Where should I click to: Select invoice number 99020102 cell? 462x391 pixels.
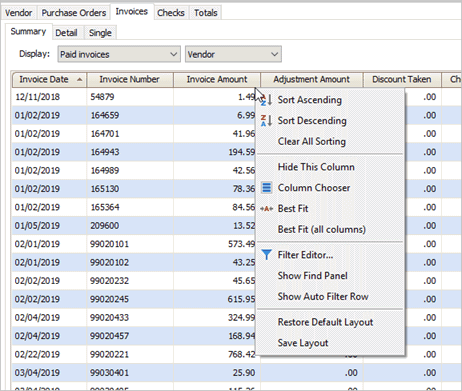pos(130,262)
